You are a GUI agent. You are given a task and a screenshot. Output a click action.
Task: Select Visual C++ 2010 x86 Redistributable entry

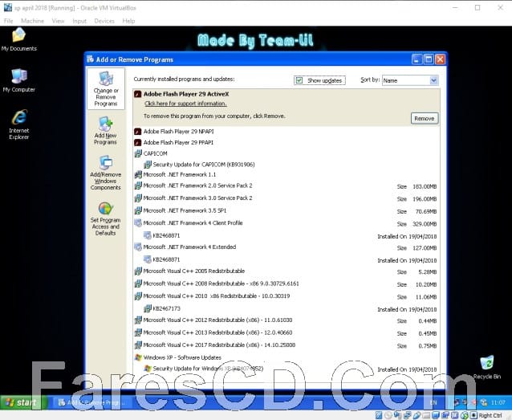coord(217,296)
